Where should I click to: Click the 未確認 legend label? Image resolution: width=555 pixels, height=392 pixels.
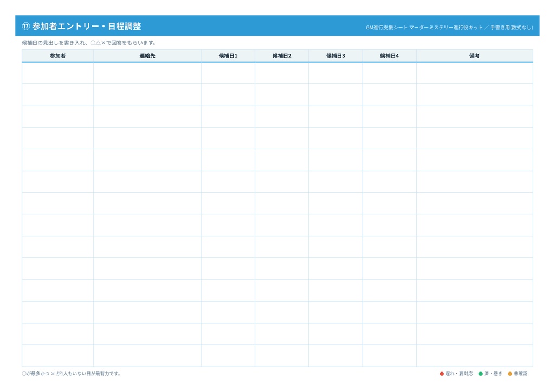(x=521, y=374)
